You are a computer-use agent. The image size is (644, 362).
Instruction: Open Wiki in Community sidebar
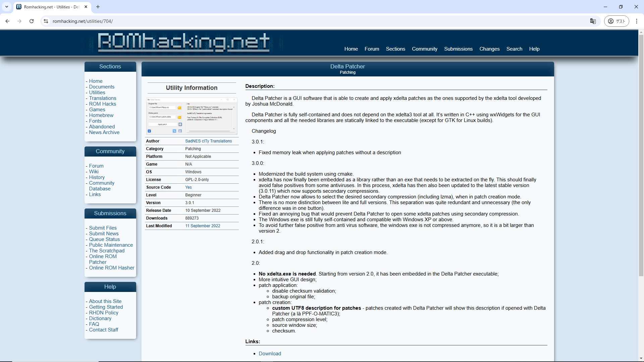[94, 172]
